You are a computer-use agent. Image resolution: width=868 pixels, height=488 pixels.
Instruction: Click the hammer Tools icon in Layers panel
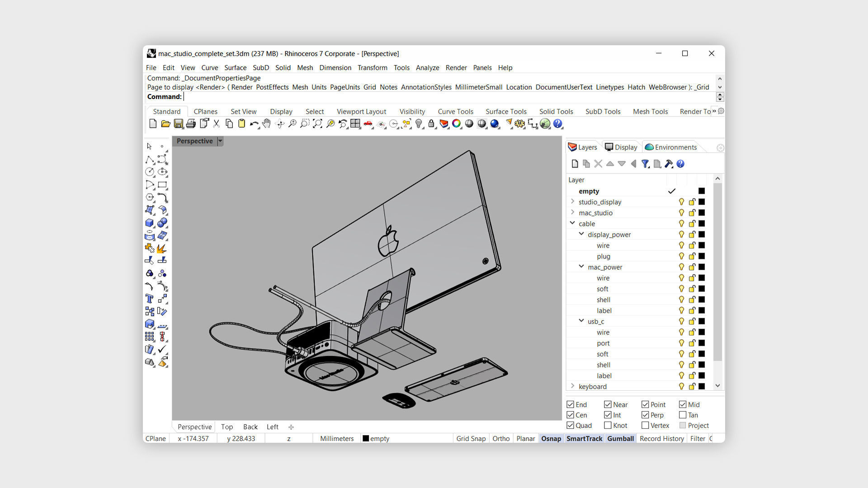tap(669, 164)
